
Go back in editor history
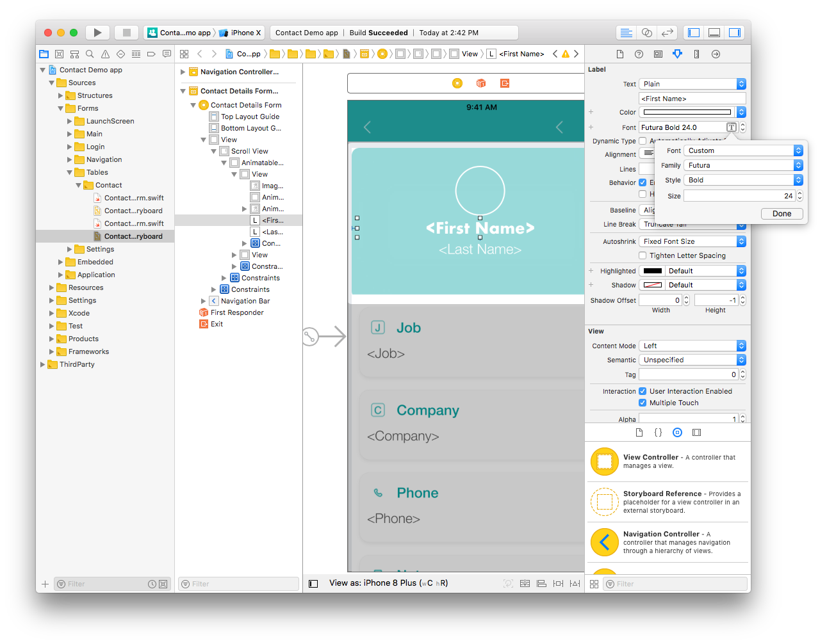[200, 54]
